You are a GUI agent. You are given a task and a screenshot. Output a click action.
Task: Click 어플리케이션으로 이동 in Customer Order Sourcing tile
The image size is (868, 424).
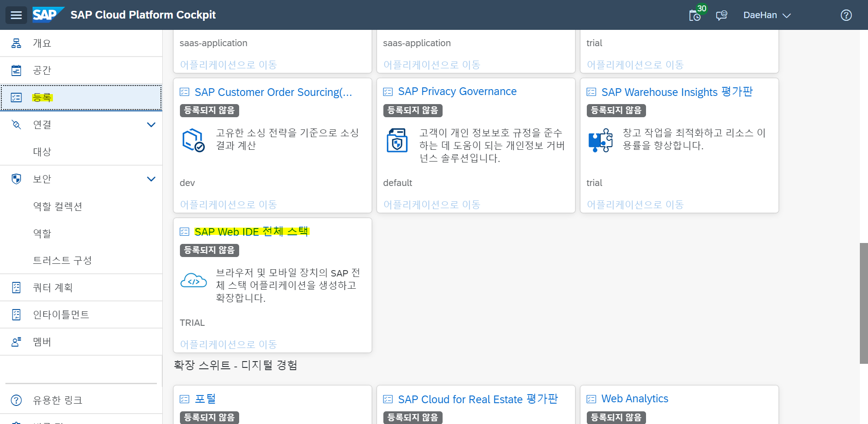coord(228,205)
